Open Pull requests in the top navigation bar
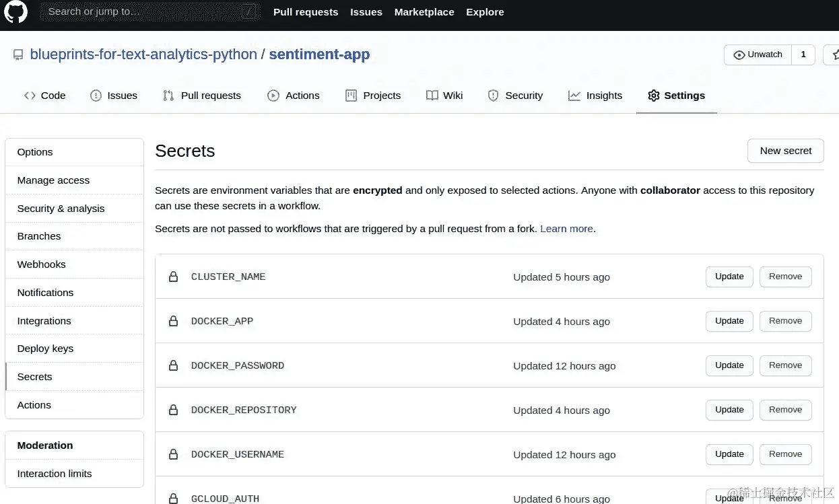Screen dimensions: 839x504 (306, 12)
